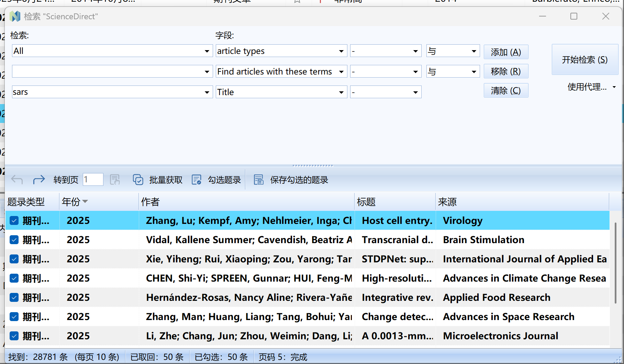Click the 批量获取 batch fetch icon
624x364 pixels.
coord(138,179)
